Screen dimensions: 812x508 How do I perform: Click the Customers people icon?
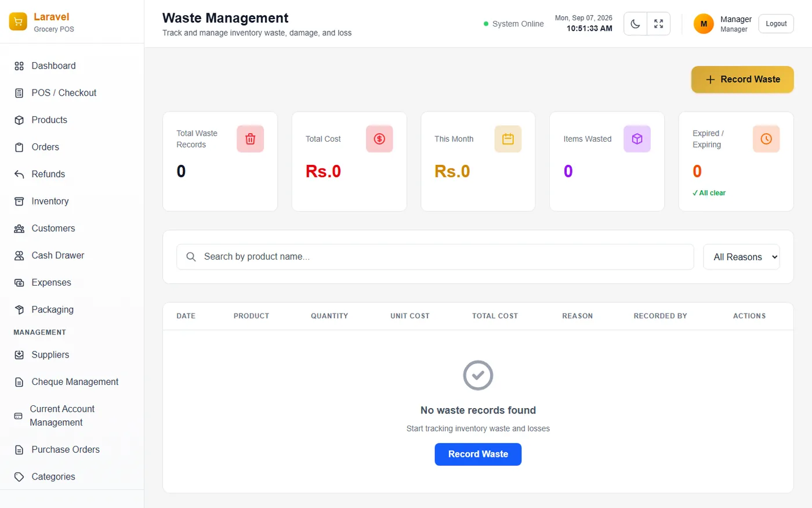[19, 229]
